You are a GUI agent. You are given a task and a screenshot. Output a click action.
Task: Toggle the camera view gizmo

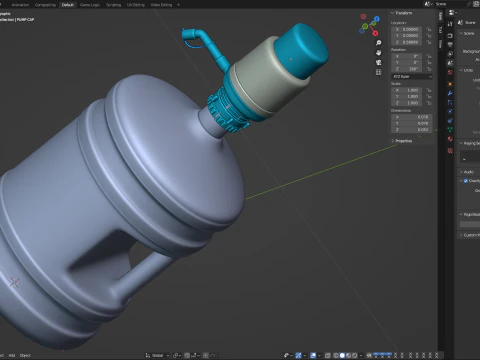pyautogui.click(x=378, y=62)
